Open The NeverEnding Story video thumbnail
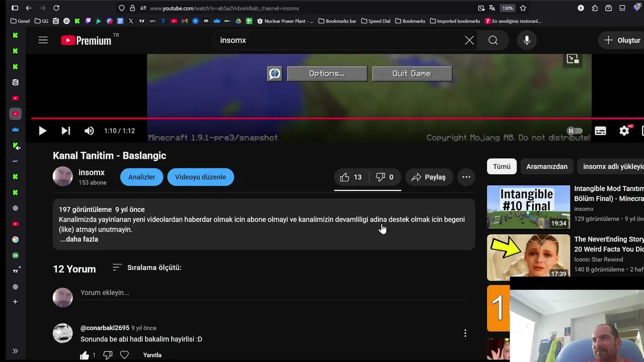Image resolution: width=644 pixels, height=362 pixels. [x=528, y=257]
